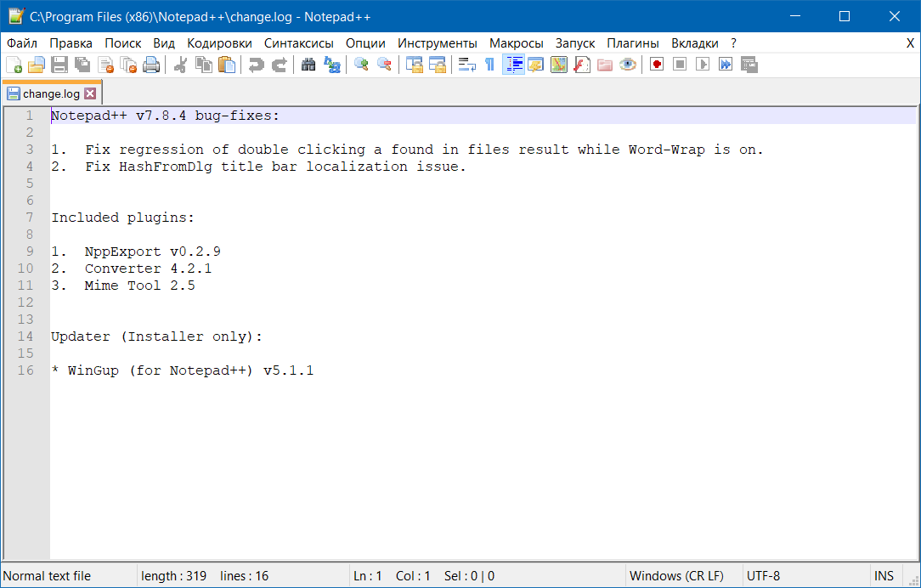Click the Cut scissors icon
921x588 pixels.
coord(180,65)
